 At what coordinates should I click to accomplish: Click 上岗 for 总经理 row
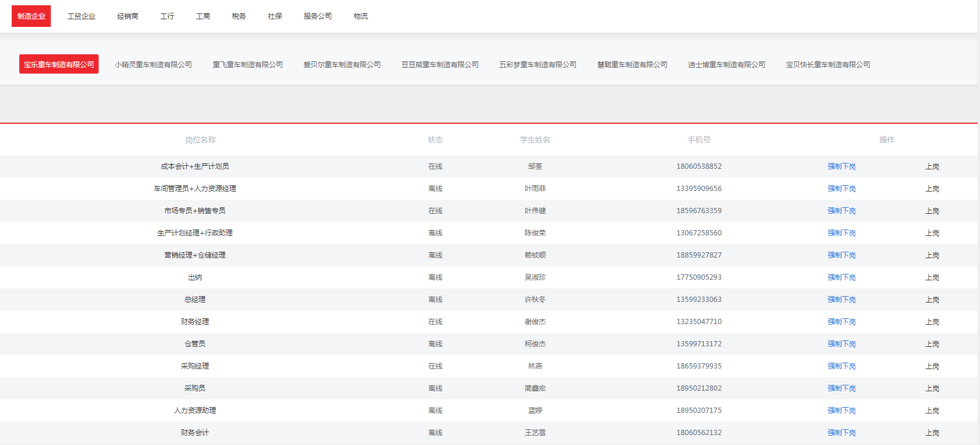[x=932, y=300]
